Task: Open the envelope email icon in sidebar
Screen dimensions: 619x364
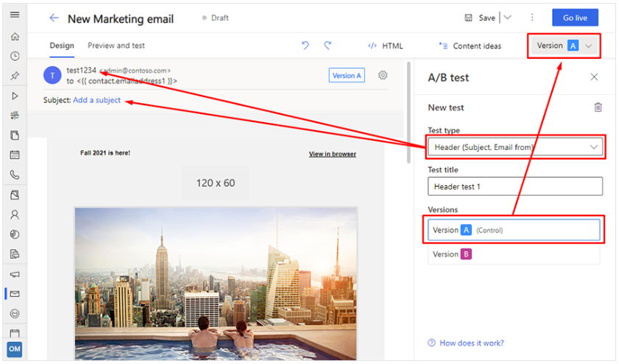Action: pyautogui.click(x=15, y=294)
